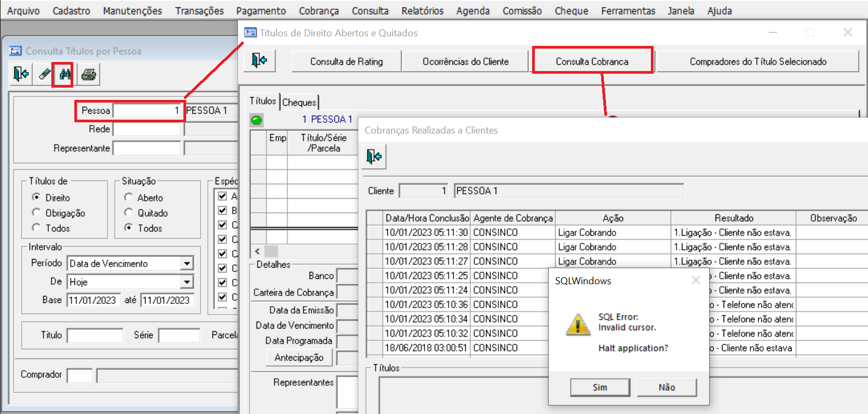This screenshot has height=414, width=868.
Task: Select Todos under Títulos de
Action: [x=36, y=228]
